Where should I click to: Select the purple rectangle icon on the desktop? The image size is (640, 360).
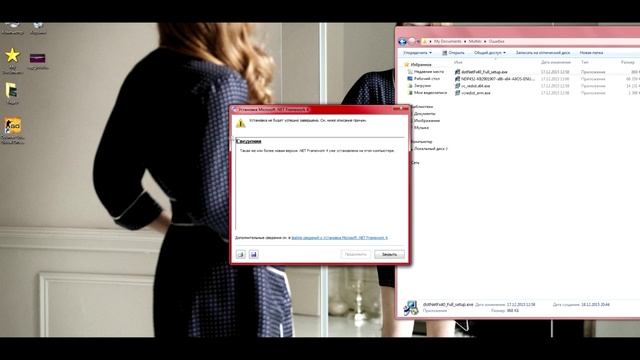[38, 58]
